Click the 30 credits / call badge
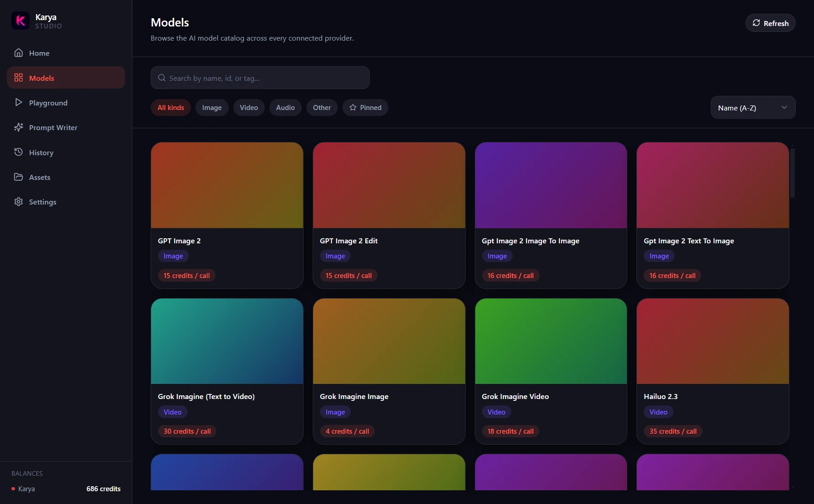 coord(187,431)
